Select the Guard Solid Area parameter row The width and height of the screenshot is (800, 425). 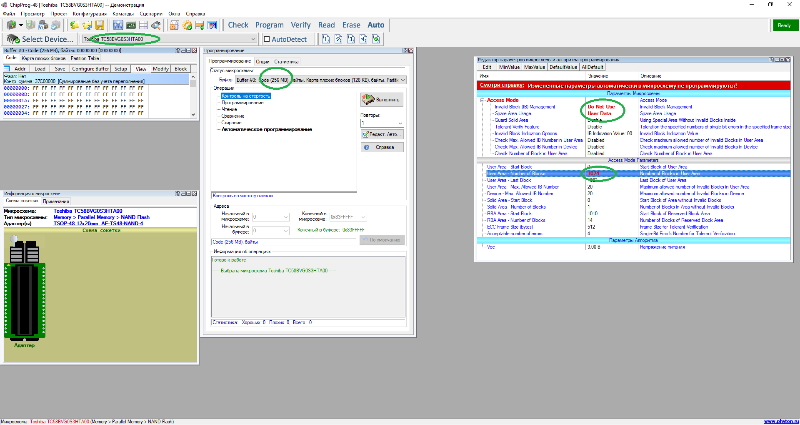coord(633,120)
